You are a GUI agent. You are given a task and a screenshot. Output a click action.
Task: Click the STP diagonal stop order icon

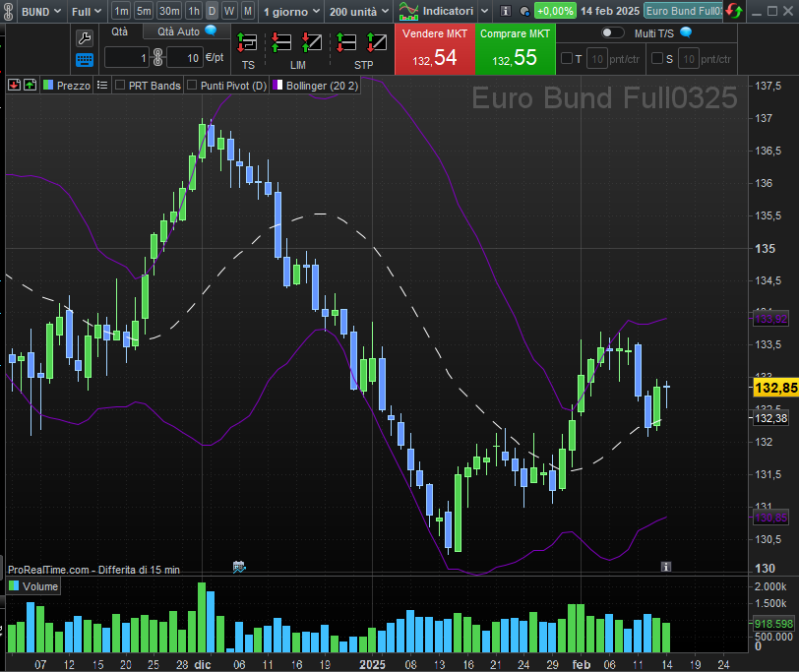377,42
